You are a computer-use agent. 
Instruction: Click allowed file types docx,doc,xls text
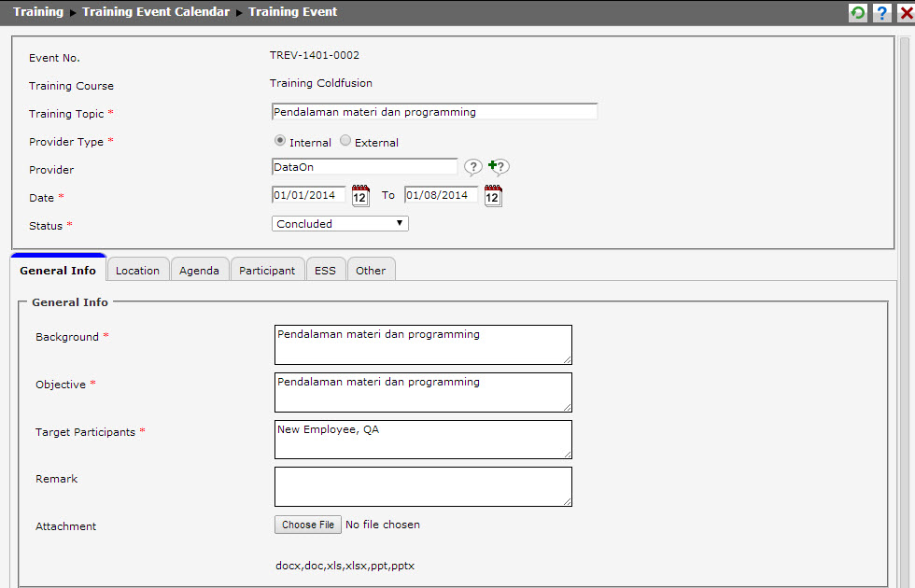point(345,566)
